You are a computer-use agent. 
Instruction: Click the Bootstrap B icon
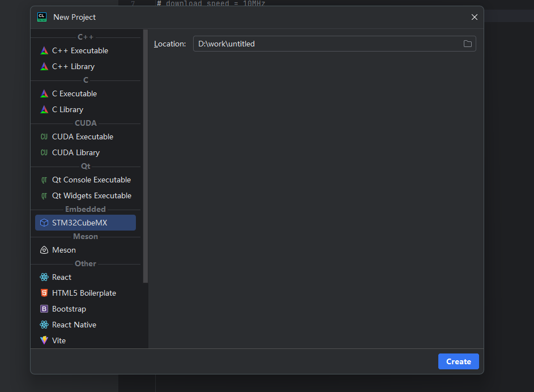(x=44, y=309)
